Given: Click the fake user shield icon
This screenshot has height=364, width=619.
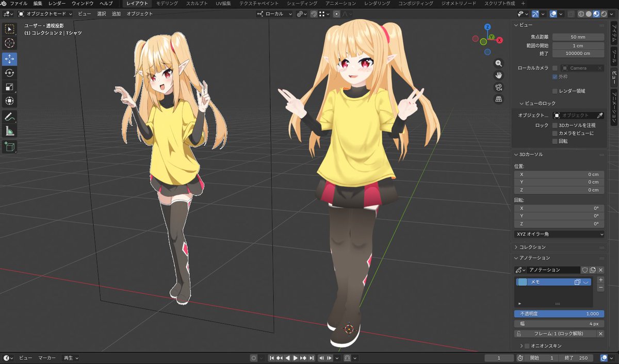Looking at the screenshot, I should point(585,270).
